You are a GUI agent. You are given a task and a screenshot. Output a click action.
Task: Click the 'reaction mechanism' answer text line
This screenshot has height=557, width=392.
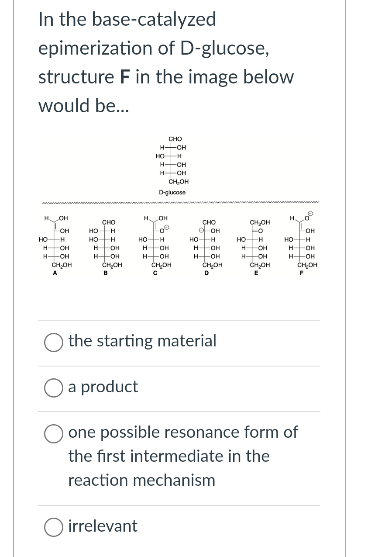click(x=141, y=480)
